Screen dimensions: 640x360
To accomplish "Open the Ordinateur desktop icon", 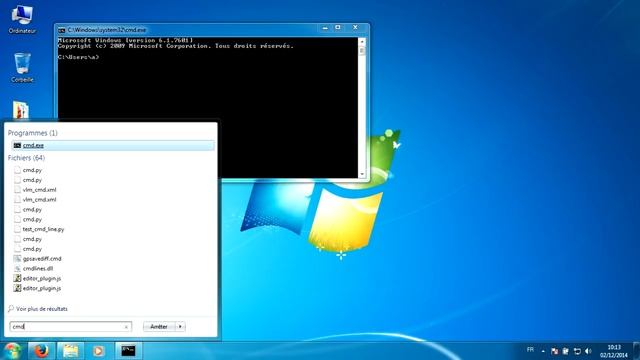I will click(22, 19).
